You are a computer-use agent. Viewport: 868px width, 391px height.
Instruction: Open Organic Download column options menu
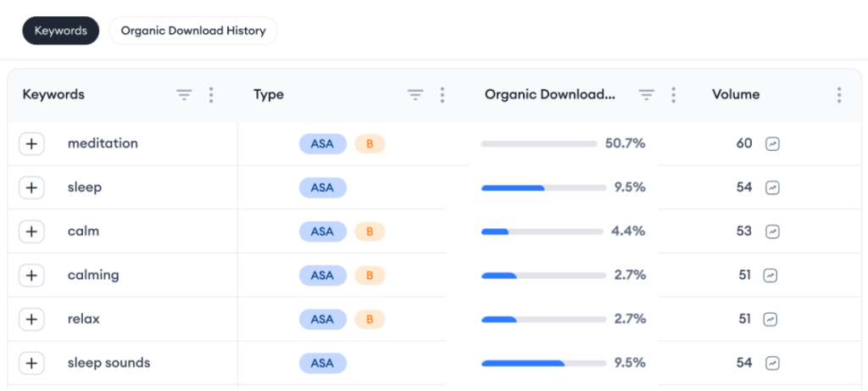pyautogui.click(x=673, y=95)
